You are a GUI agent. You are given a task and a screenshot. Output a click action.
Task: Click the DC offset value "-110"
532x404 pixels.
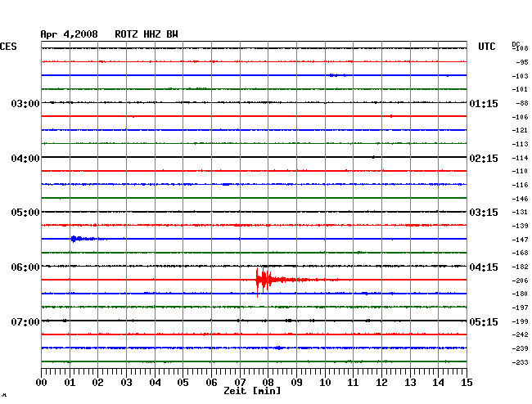coord(520,171)
